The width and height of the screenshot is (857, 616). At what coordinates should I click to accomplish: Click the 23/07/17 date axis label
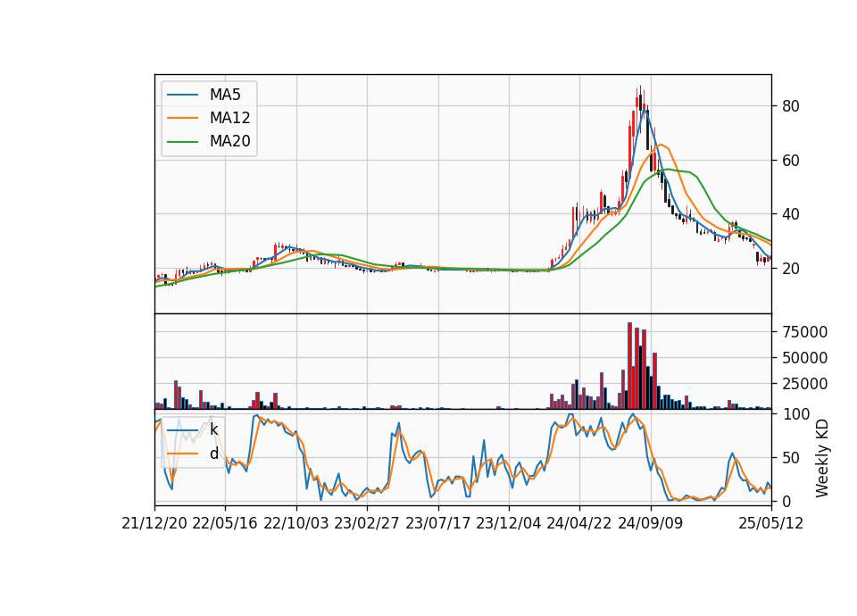[x=437, y=523]
